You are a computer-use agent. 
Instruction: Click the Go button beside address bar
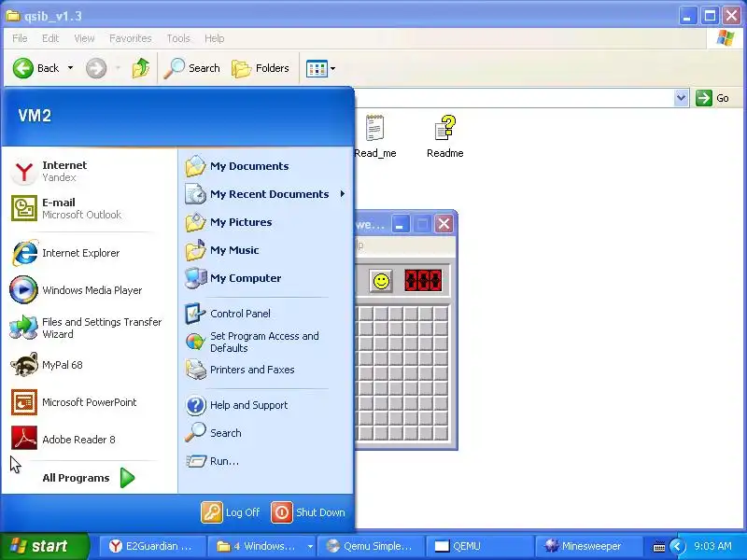click(x=712, y=98)
